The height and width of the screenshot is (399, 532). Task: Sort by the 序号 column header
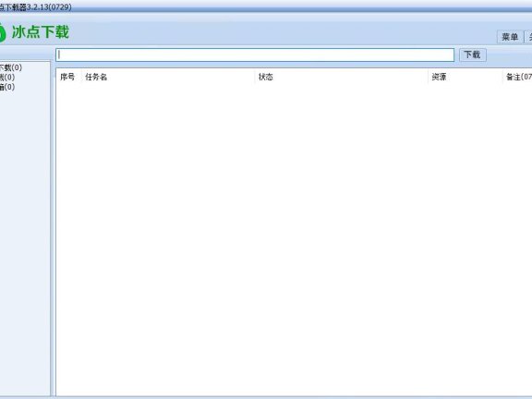pos(67,77)
